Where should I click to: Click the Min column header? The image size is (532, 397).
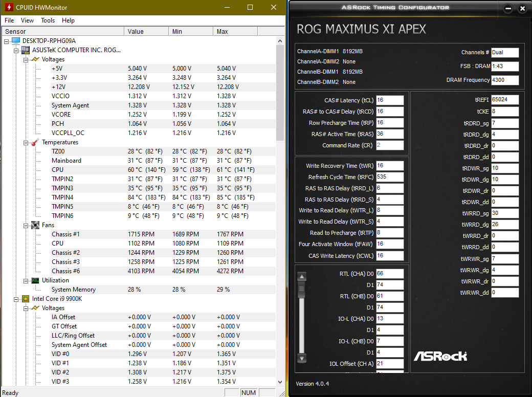(191, 32)
